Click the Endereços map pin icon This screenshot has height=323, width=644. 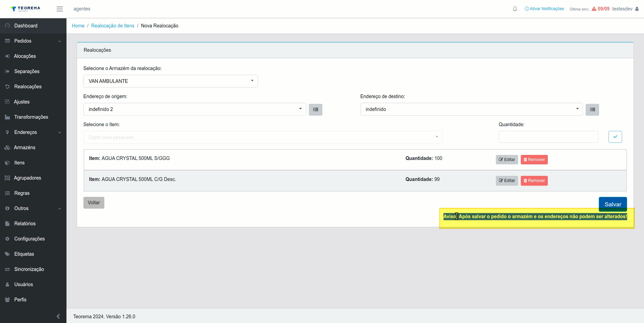click(x=7, y=132)
